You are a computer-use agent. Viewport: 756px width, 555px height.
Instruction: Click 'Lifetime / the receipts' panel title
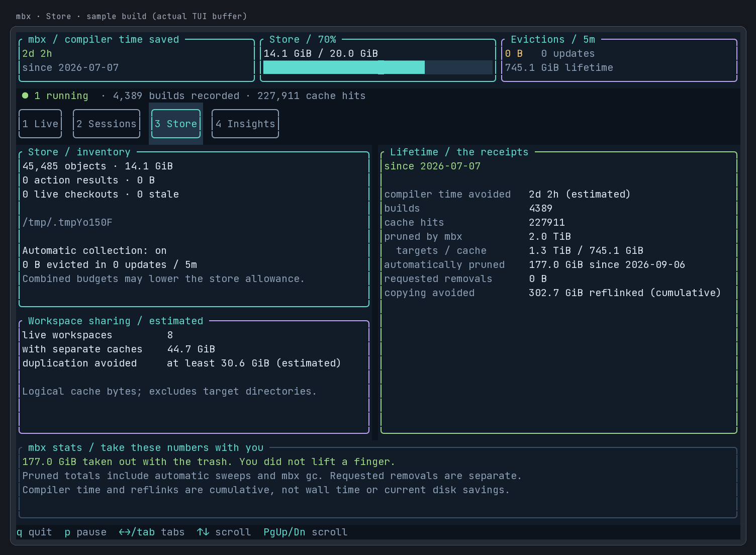point(459,152)
